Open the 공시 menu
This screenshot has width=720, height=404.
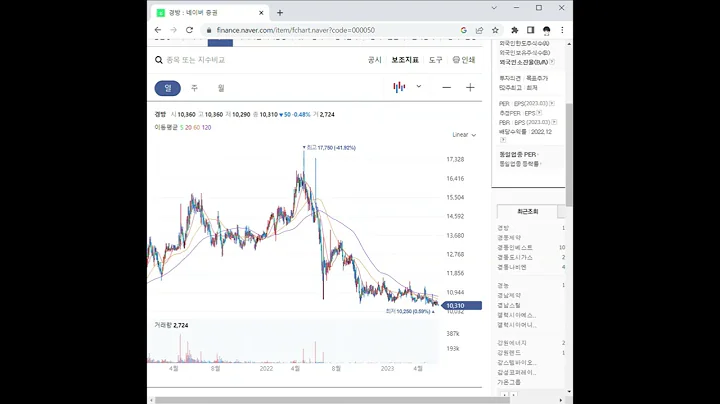(x=375, y=60)
